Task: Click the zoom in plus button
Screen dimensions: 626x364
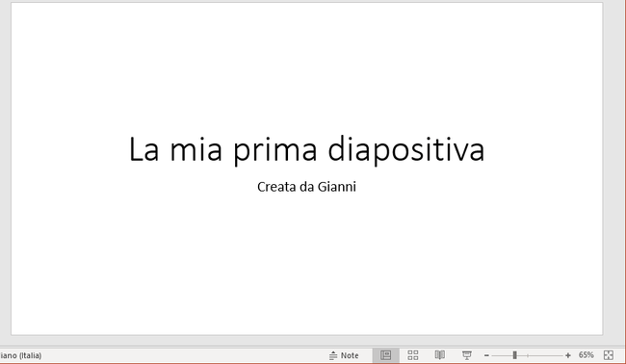Action: (x=567, y=355)
